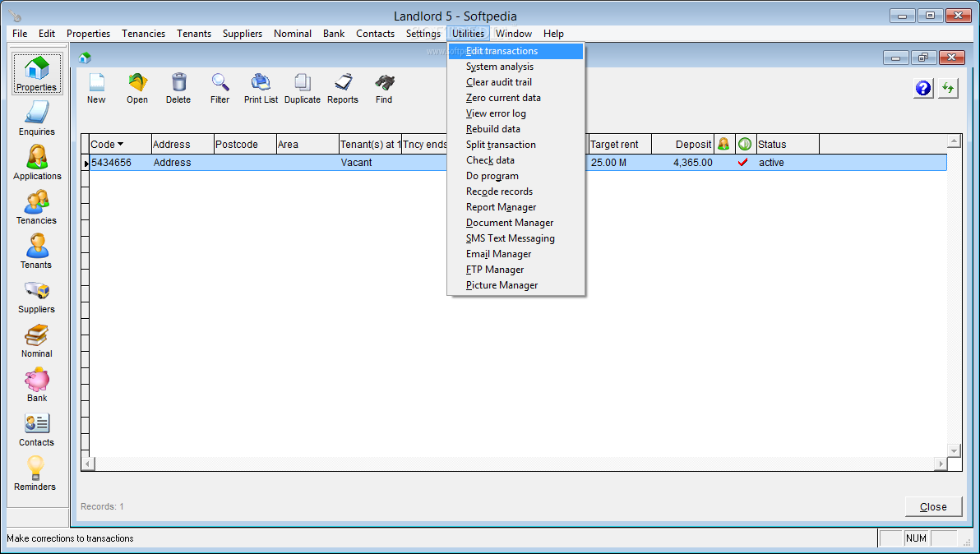Viewport: 980px width, 554px height.
Task: Choose Edit transactions from Utilities menu
Action: [x=515, y=51]
